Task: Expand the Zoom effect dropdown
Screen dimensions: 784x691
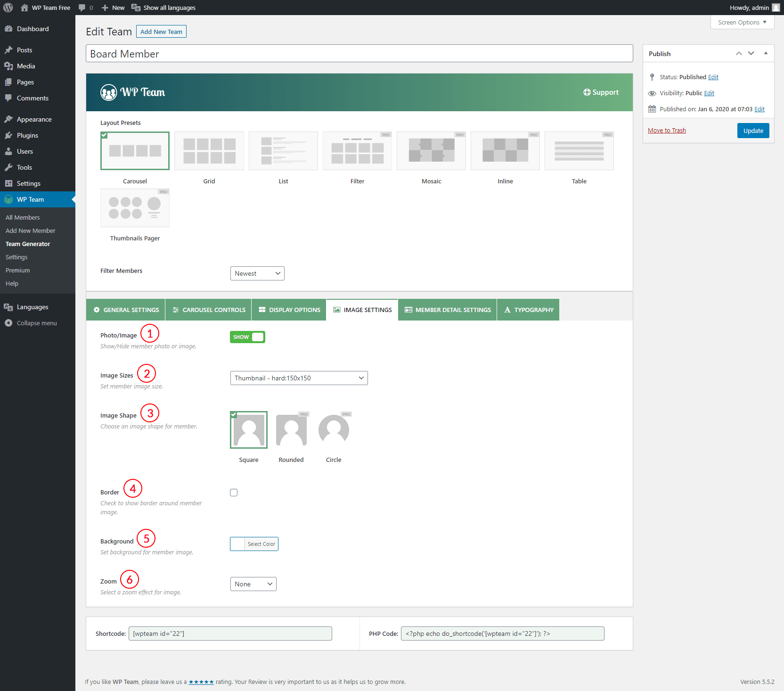Action: [253, 584]
